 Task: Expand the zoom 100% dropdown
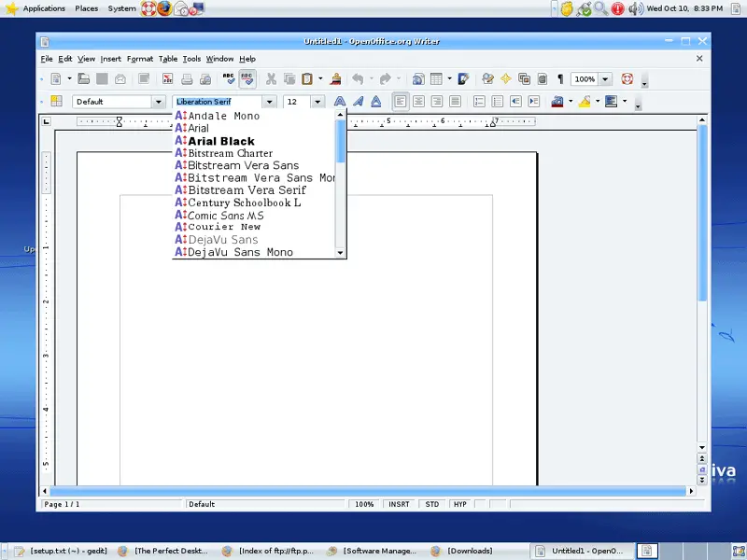pyautogui.click(x=606, y=79)
